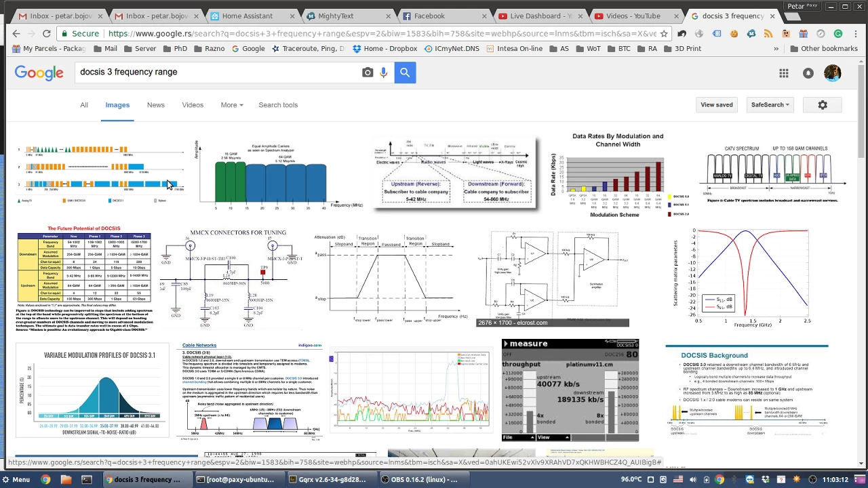This screenshot has width=868, height=488.
Task: Open the My Parcels bookmark
Action: pos(48,49)
